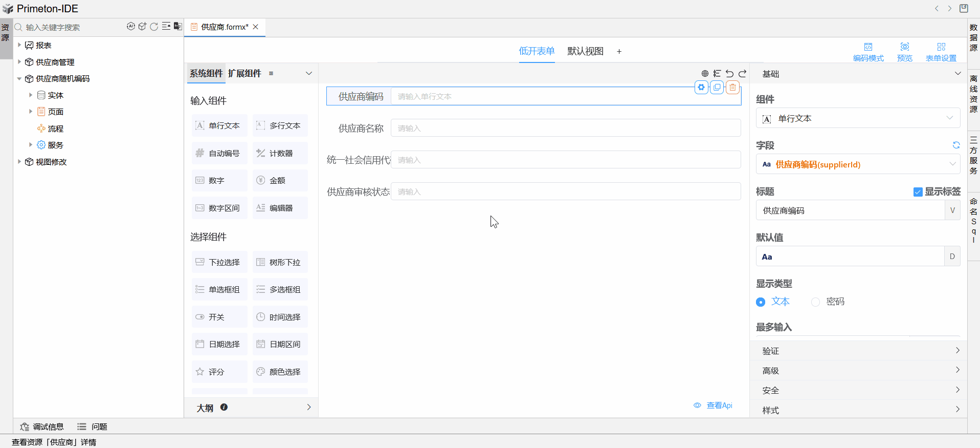
Task: Open the 组件 单行文本 dropdown
Action: 858,119
